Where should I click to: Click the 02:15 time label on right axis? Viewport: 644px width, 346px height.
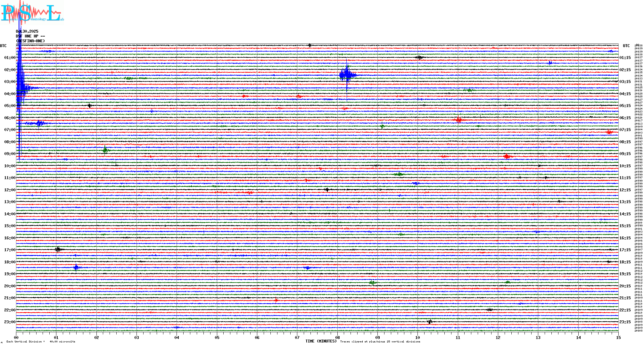[625, 70]
